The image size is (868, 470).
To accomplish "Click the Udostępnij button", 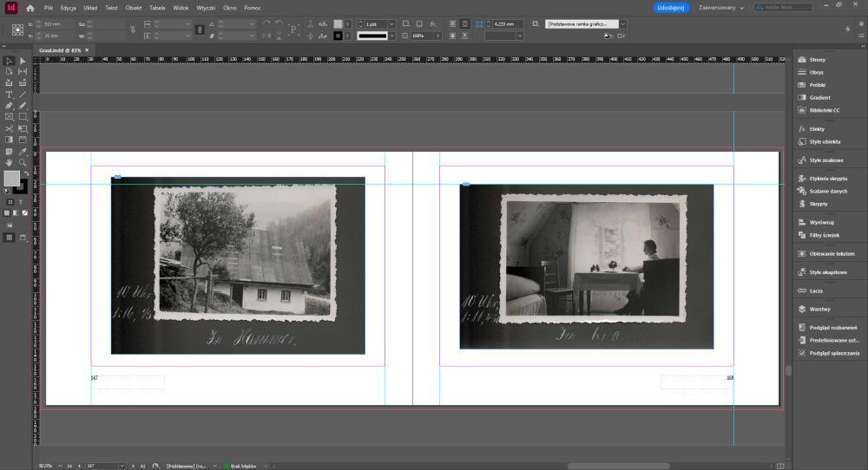I will tap(671, 8).
